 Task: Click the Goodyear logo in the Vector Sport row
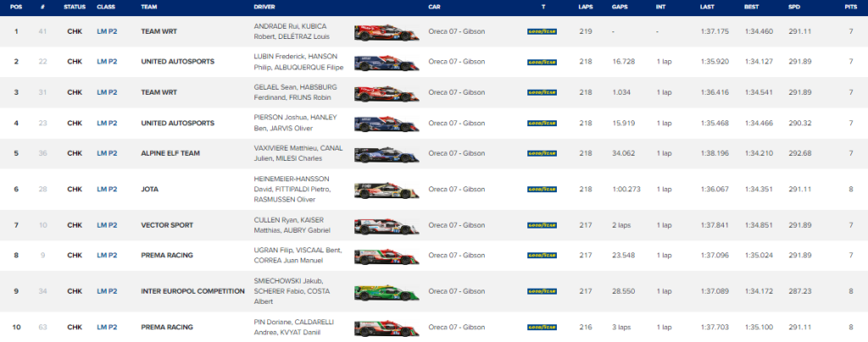542,225
